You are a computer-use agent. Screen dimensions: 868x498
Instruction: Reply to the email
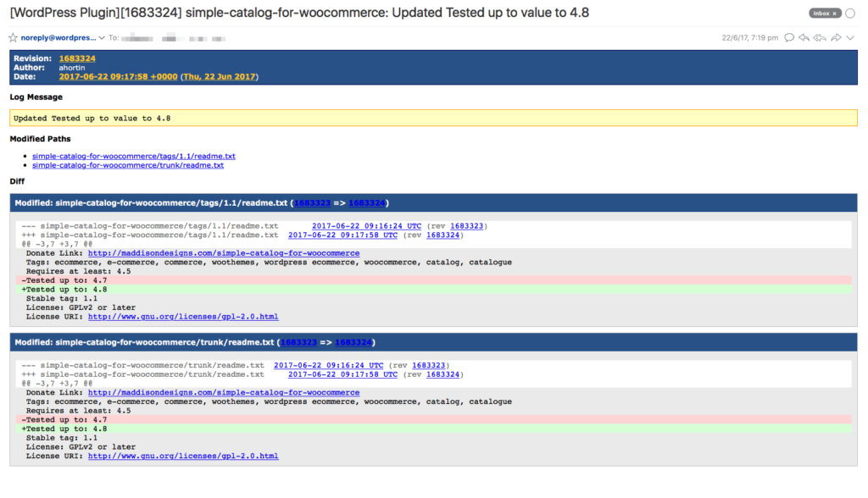[803, 37]
